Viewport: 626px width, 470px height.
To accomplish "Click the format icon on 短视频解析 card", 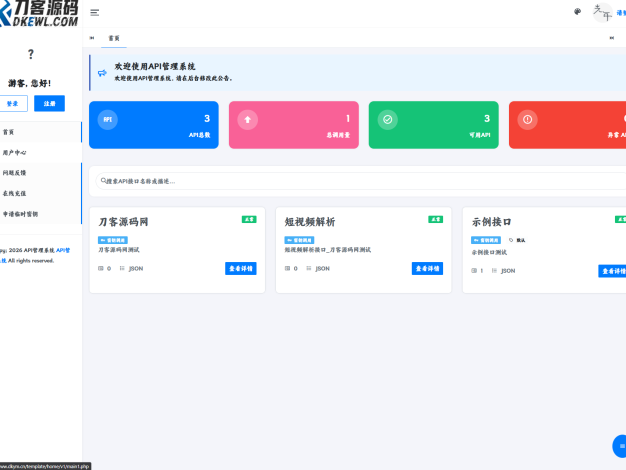I will click(x=309, y=268).
